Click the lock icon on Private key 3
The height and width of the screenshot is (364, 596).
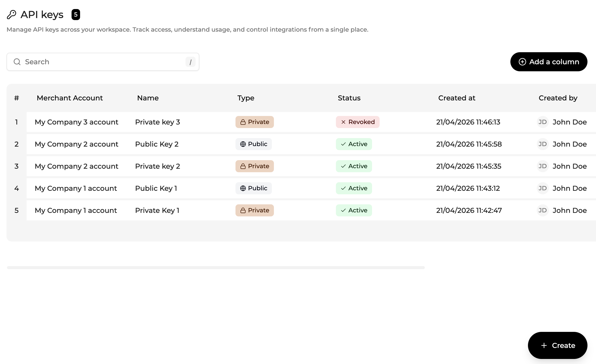coord(243,122)
